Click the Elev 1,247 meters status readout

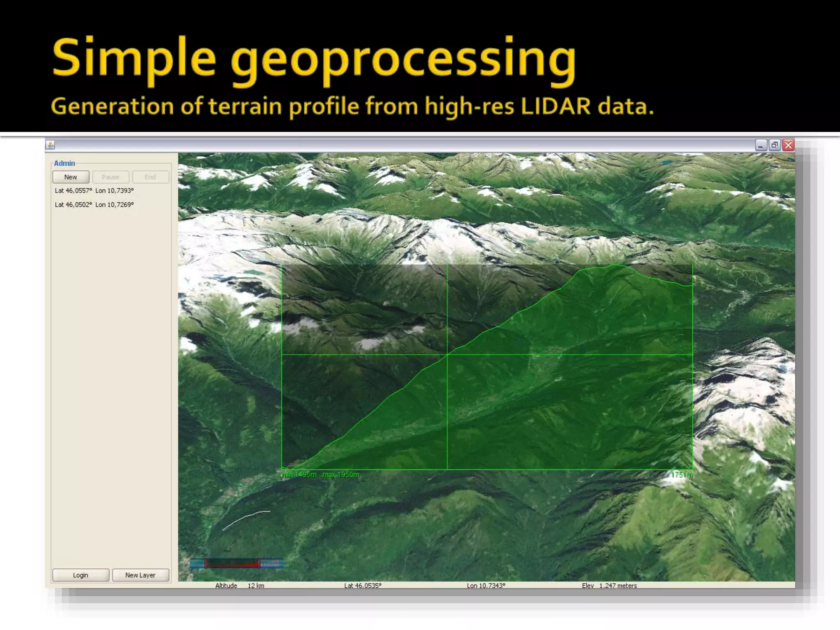[x=609, y=585]
